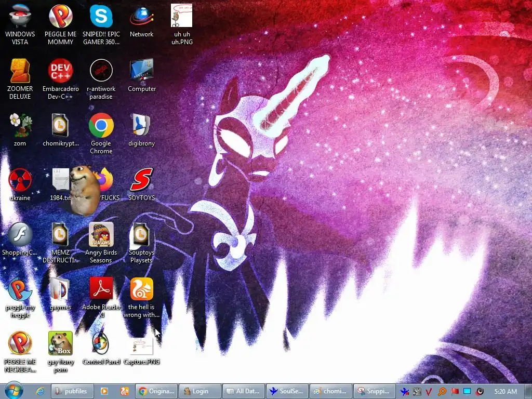
Task: Click the media player taskbar icon
Action: pos(104,391)
